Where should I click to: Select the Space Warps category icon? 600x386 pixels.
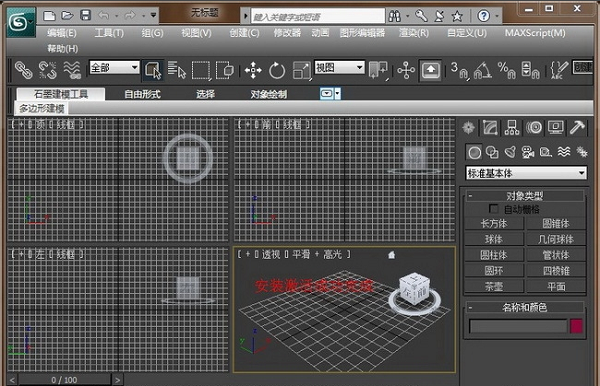[x=564, y=152]
